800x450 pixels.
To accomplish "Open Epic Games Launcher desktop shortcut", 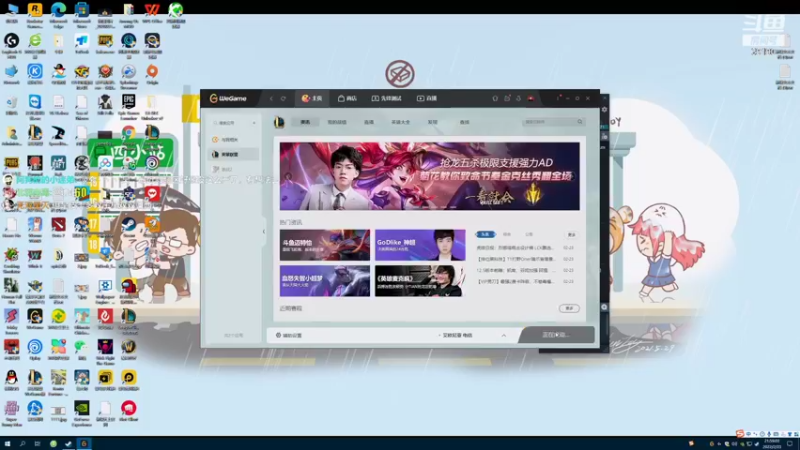I will [x=129, y=106].
